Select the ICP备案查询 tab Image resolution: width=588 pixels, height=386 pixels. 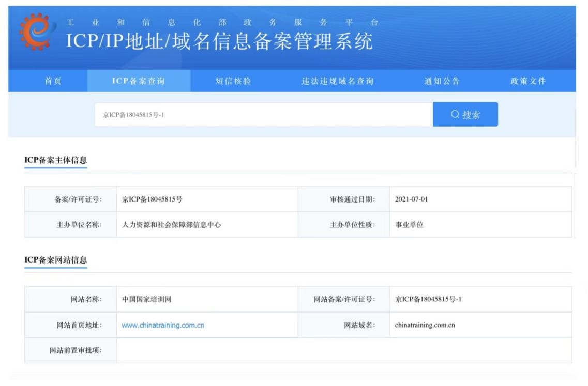tap(139, 81)
